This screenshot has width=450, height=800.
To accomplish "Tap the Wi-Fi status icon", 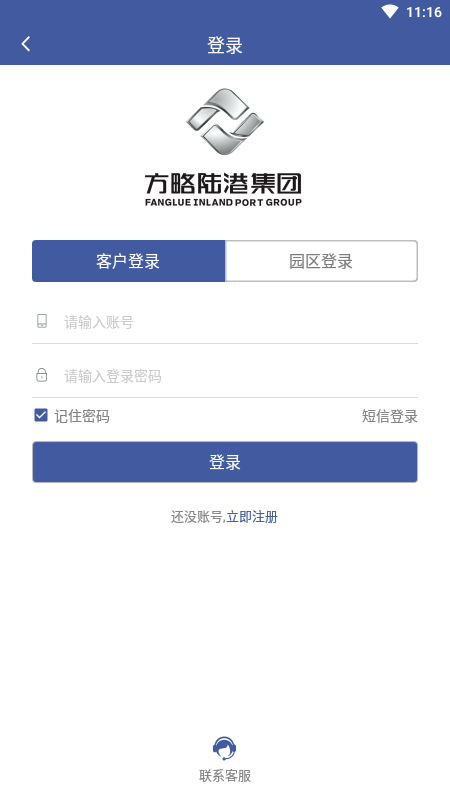I will (390, 12).
